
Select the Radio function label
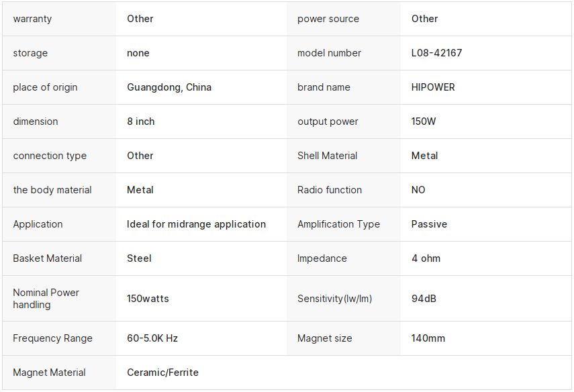[x=330, y=190]
